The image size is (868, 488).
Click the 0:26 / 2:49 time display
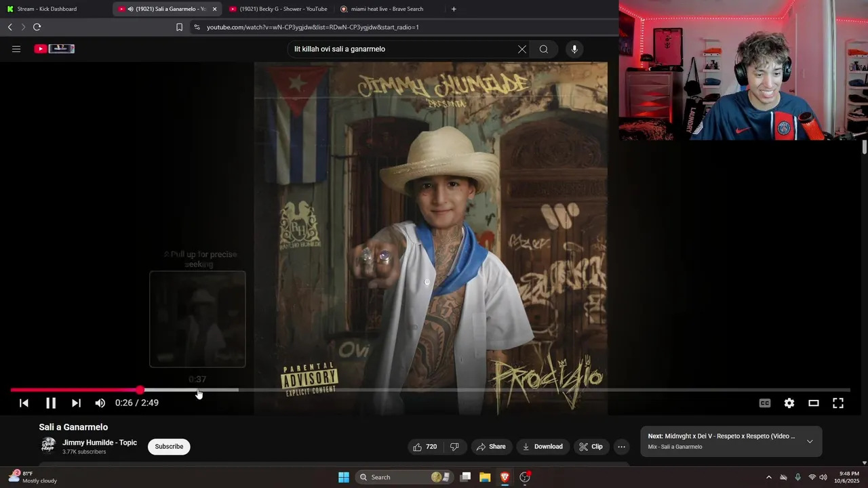pyautogui.click(x=137, y=403)
